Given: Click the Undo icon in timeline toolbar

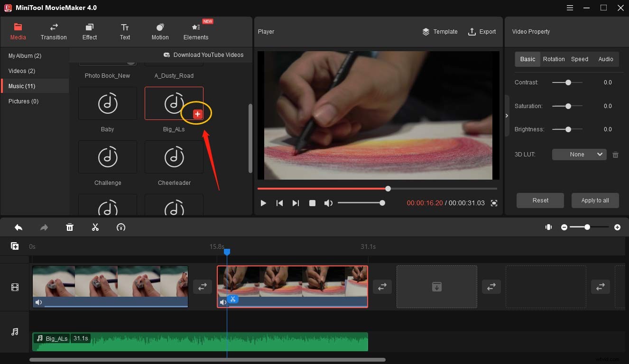Looking at the screenshot, I should click(18, 227).
